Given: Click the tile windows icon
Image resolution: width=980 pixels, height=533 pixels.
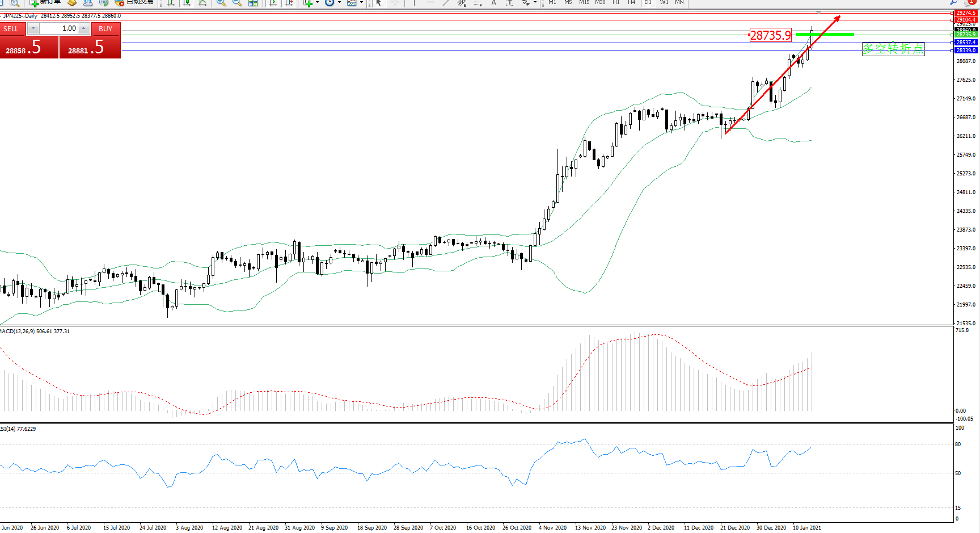Looking at the screenshot, I should pos(253,3).
